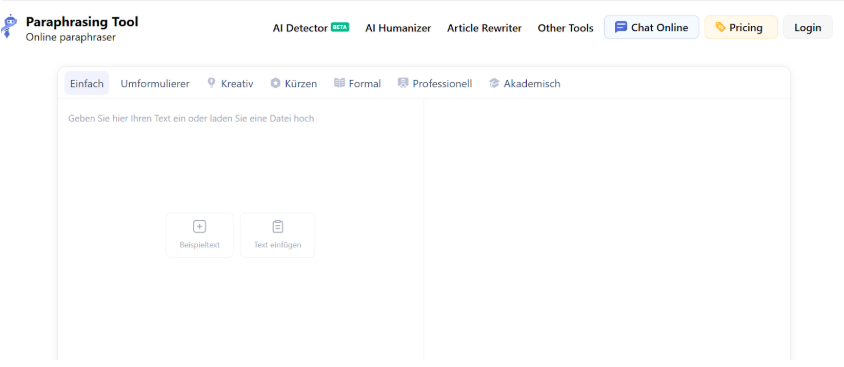Click the graduation cap icon beside Akademisch
This screenshot has height=367, width=844.
[x=494, y=83]
